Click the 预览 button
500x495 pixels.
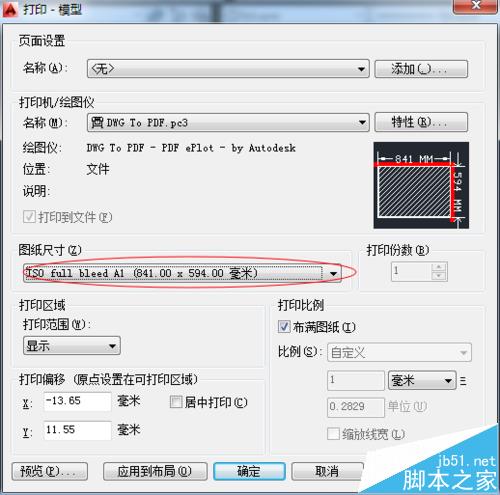pos(50,471)
